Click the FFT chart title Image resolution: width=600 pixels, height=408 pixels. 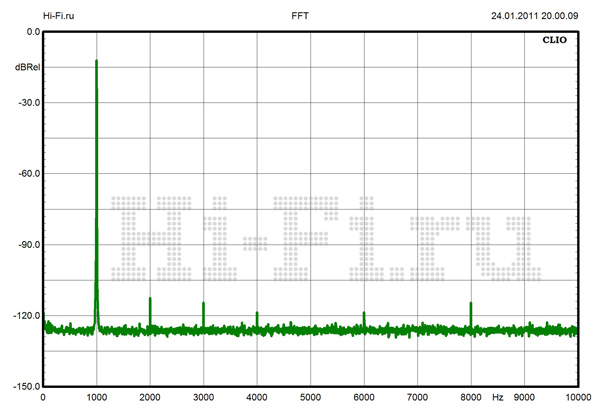[300, 16]
